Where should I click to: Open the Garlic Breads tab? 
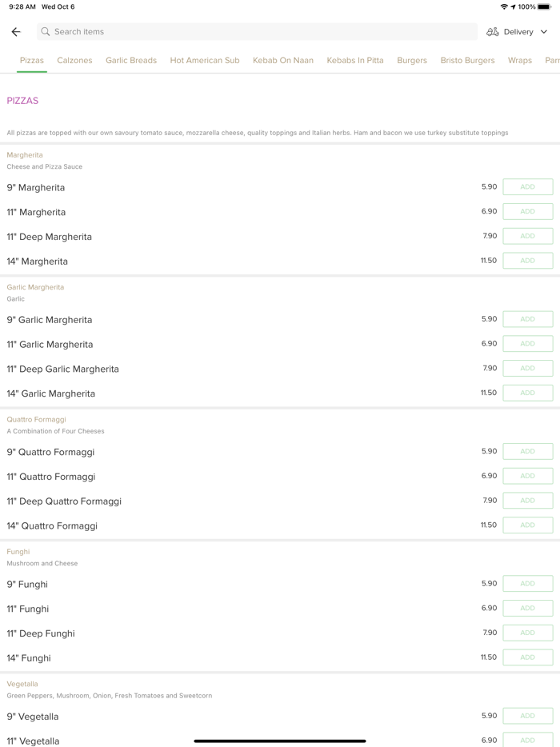131,61
